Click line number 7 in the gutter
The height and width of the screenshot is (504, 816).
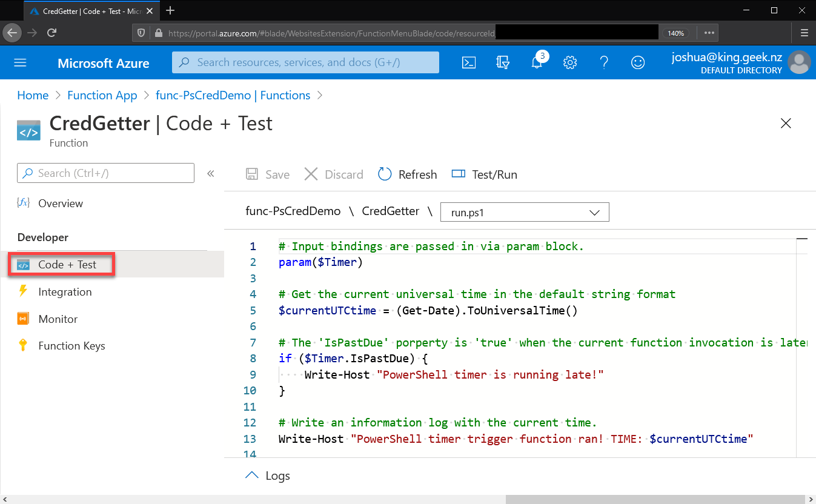point(253,343)
